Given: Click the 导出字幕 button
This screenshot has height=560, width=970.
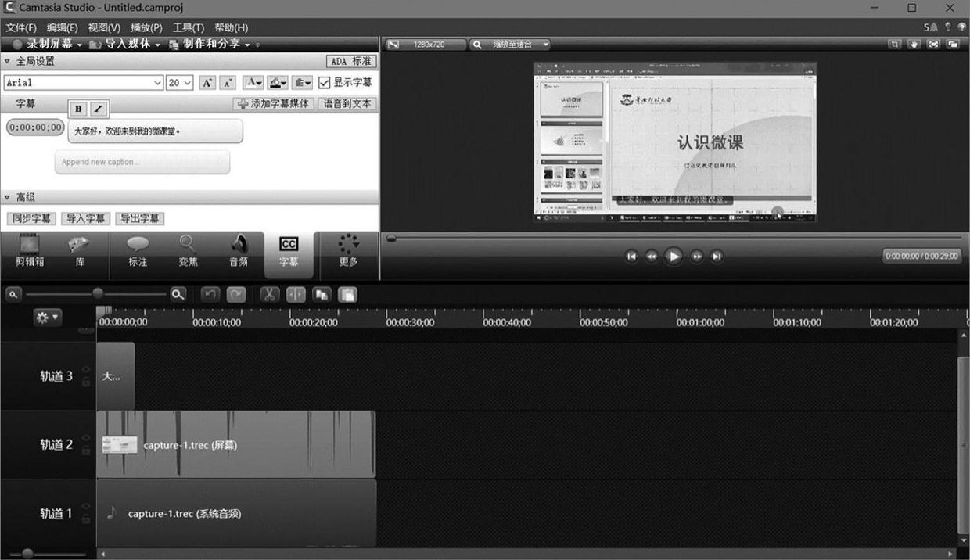Looking at the screenshot, I should [x=139, y=218].
